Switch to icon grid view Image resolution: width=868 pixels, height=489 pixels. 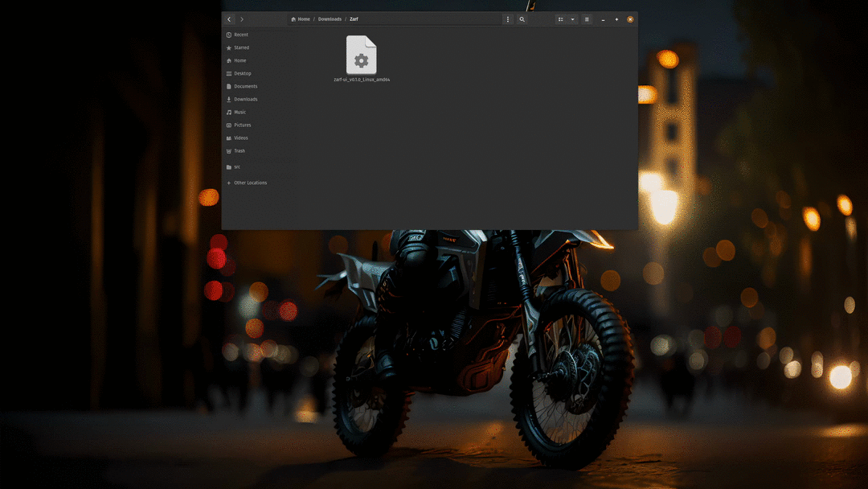click(561, 19)
